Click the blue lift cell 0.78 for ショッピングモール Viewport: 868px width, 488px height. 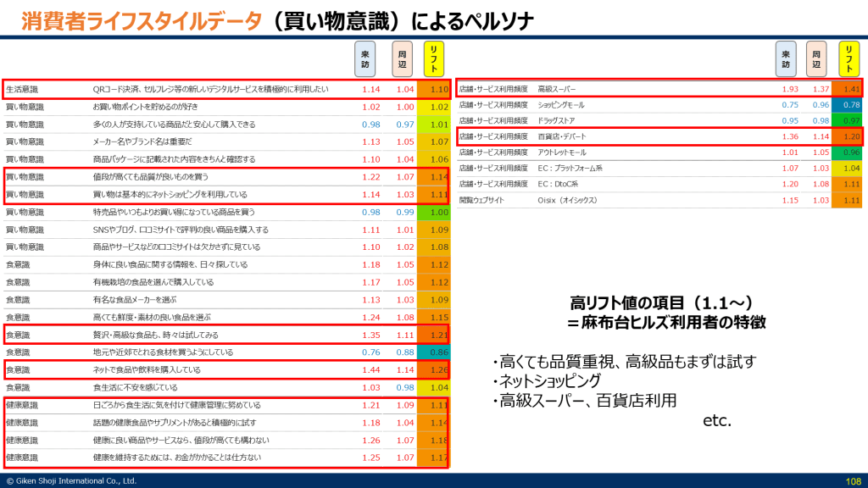848,105
